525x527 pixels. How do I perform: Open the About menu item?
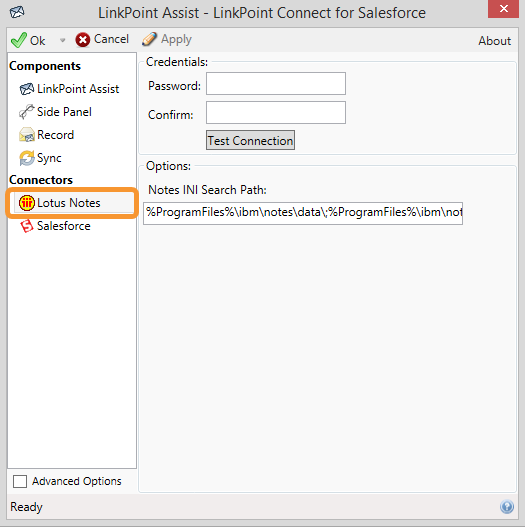[x=494, y=41]
